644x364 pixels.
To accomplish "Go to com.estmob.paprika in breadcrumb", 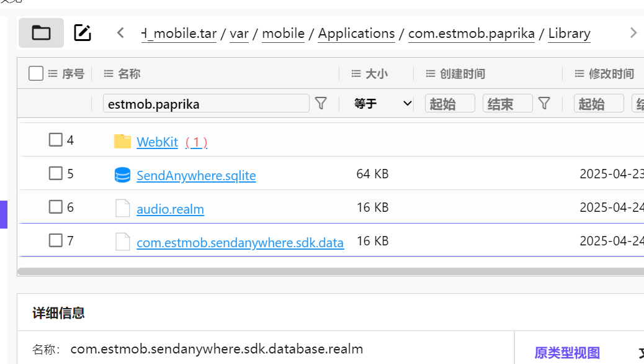I will pyautogui.click(x=471, y=34).
